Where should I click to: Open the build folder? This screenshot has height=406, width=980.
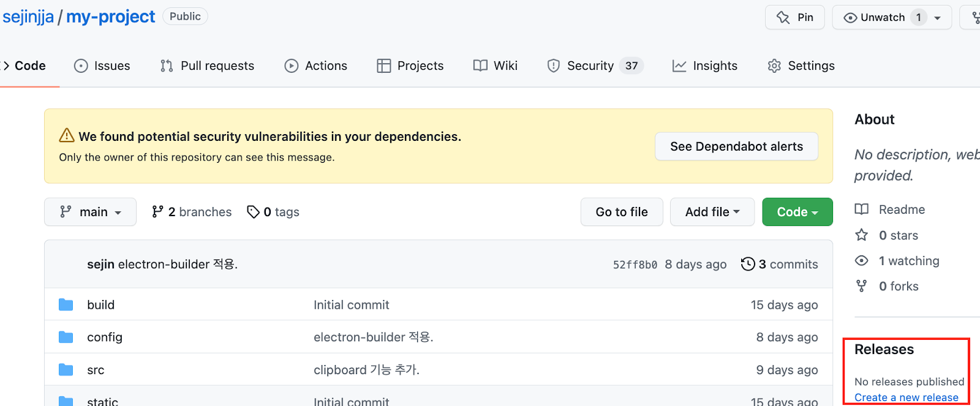(101, 304)
